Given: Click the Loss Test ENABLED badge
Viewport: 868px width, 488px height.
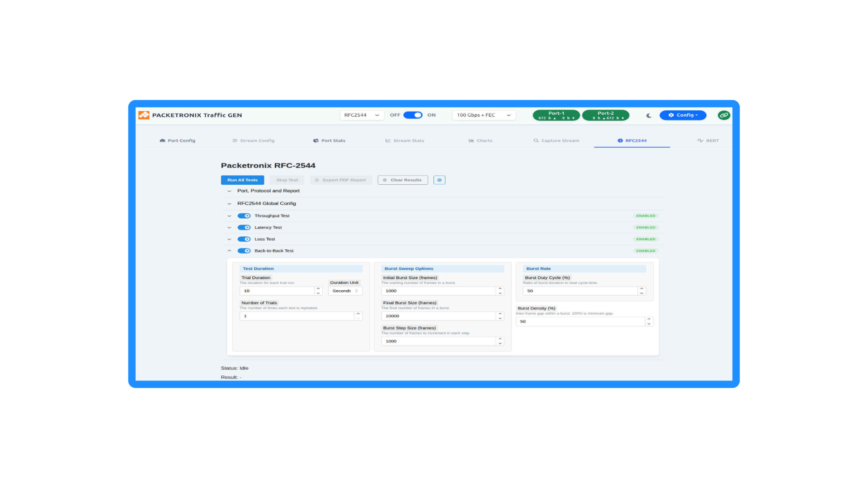Looking at the screenshot, I should 646,239.
